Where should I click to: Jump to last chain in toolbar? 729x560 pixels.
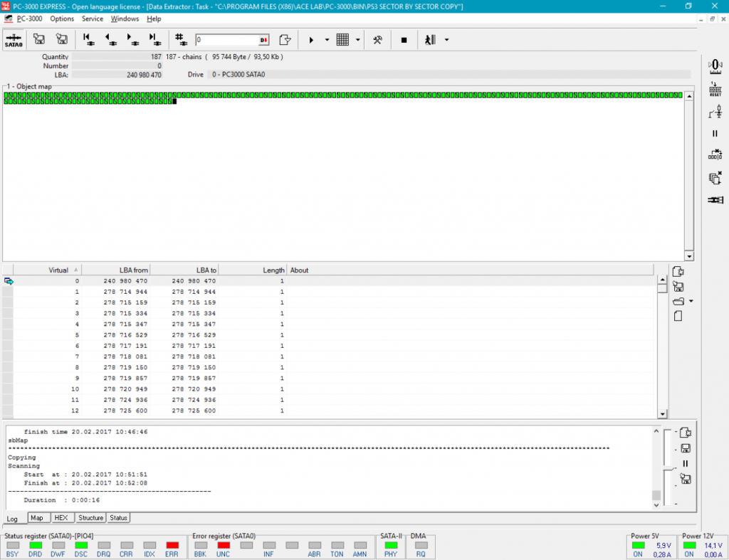tap(153, 40)
